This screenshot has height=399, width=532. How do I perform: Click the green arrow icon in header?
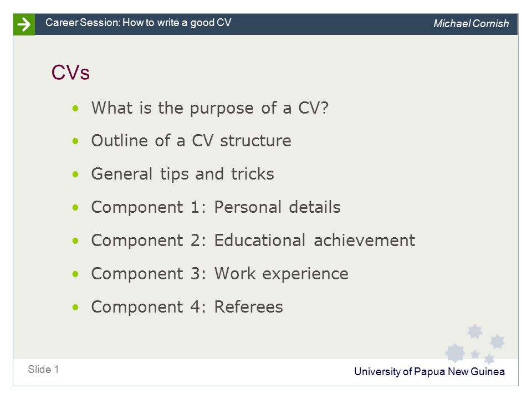[24, 24]
